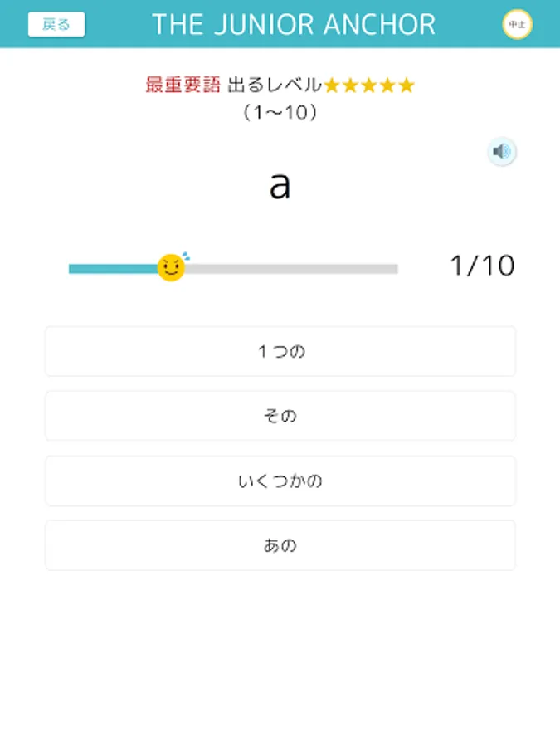Click the blank area below the 「あの」 answer
Screen dimensions: 560x747
pyautogui.click(x=280, y=656)
